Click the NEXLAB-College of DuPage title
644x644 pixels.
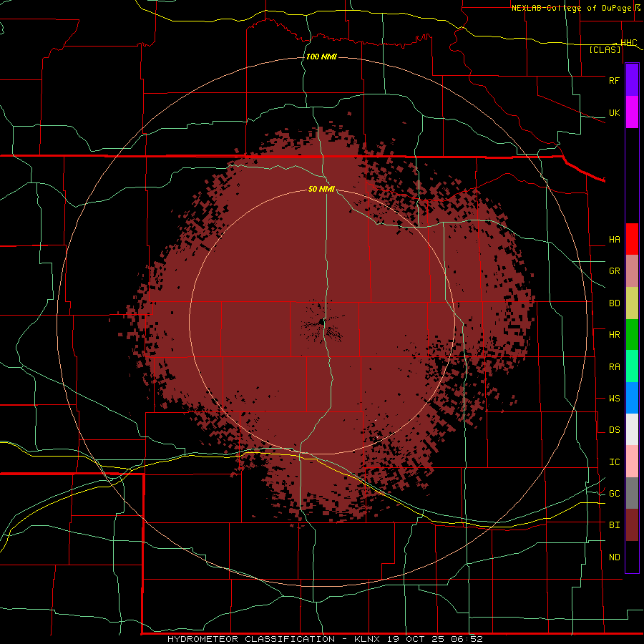[x=573, y=8]
